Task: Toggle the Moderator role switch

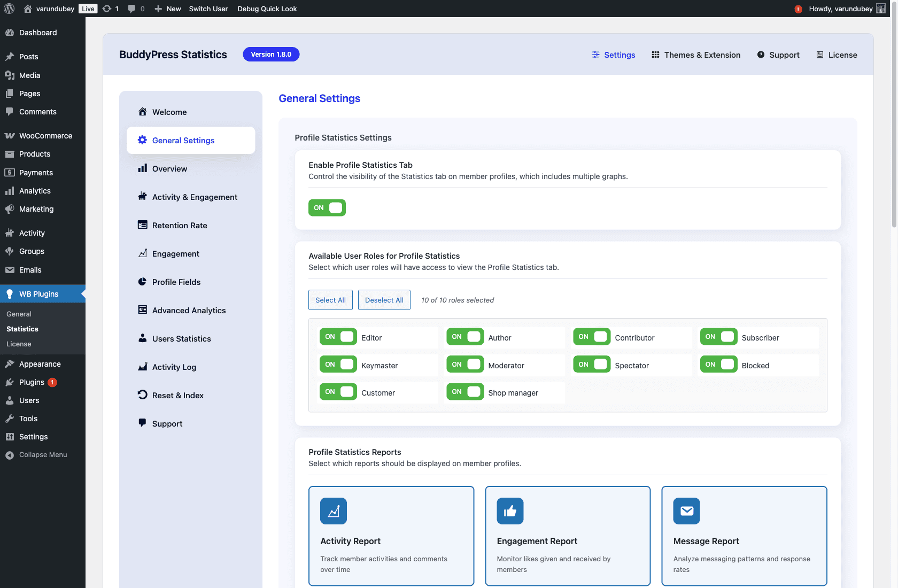Action: pos(465,365)
